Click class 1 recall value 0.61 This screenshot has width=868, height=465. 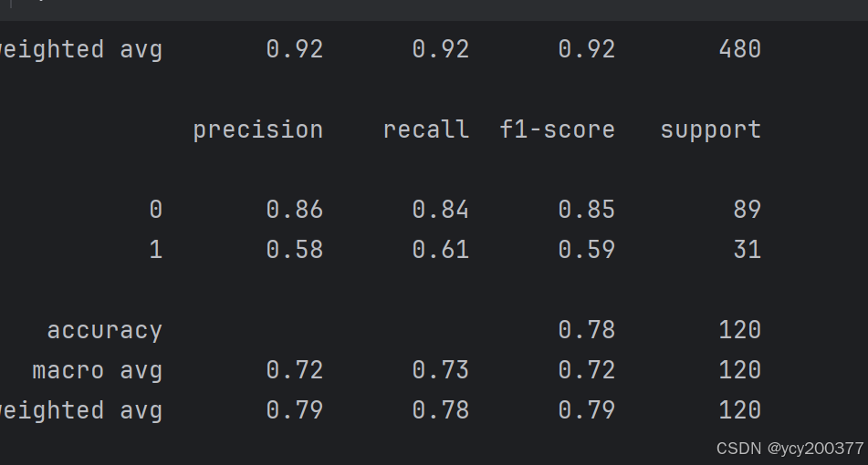tap(441, 250)
